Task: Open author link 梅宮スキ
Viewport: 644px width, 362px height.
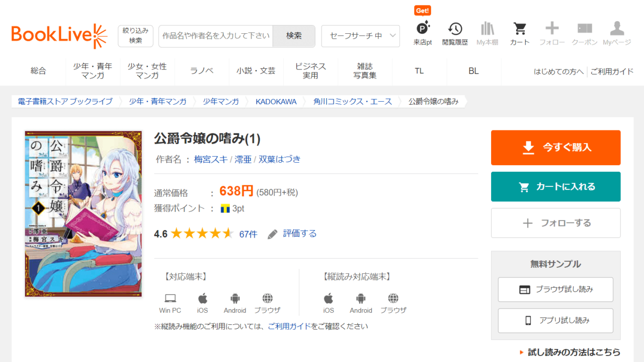Action: pos(211,160)
